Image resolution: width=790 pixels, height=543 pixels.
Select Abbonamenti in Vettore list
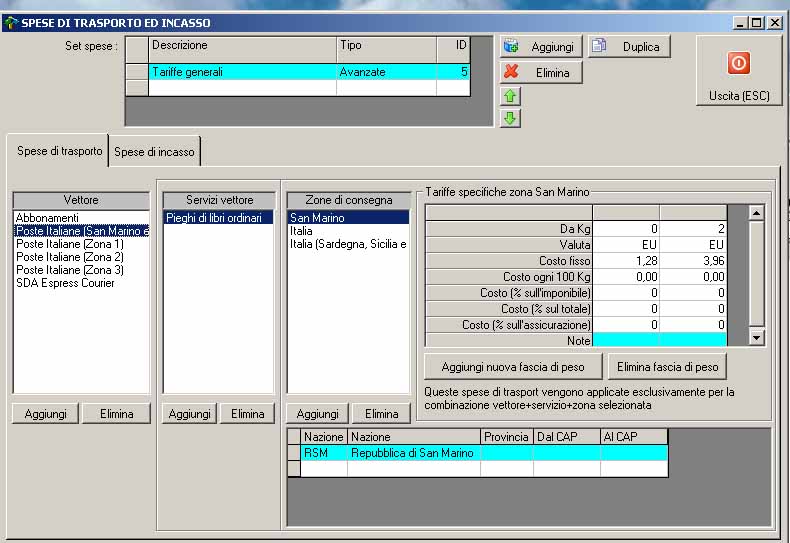click(x=82, y=218)
